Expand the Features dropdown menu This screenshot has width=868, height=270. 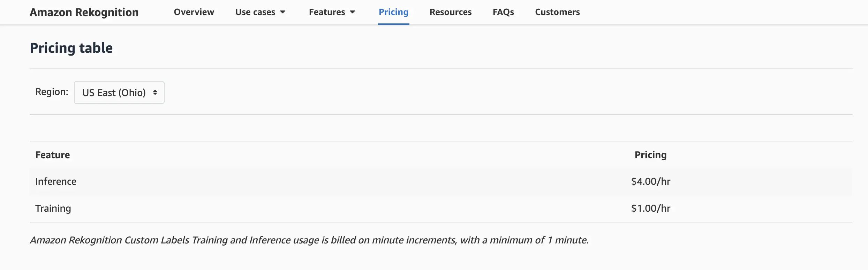332,12
